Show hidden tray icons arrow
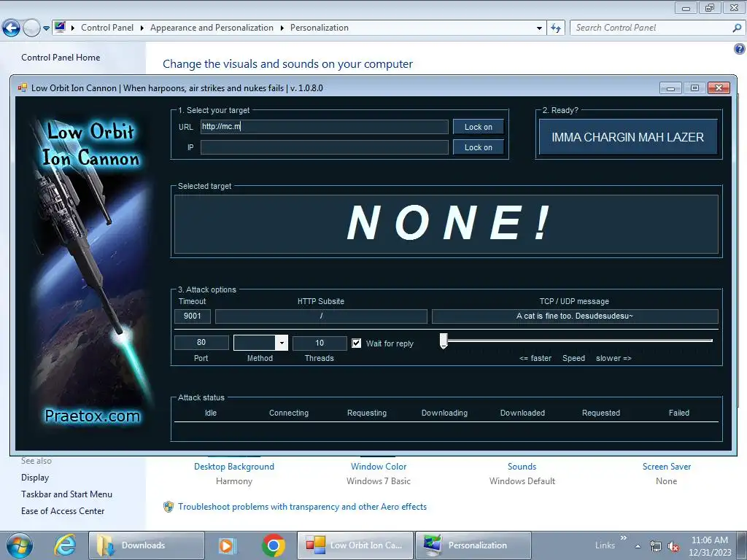The height and width of the screenshot is (560, 747). pos(638,546)
